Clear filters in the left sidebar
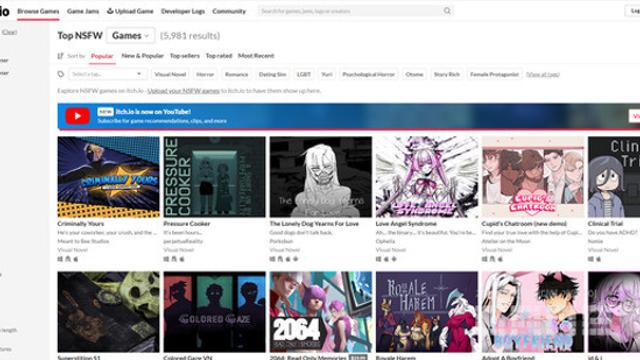The height and width of the screenshot is (360, 640). click(9, 32)
